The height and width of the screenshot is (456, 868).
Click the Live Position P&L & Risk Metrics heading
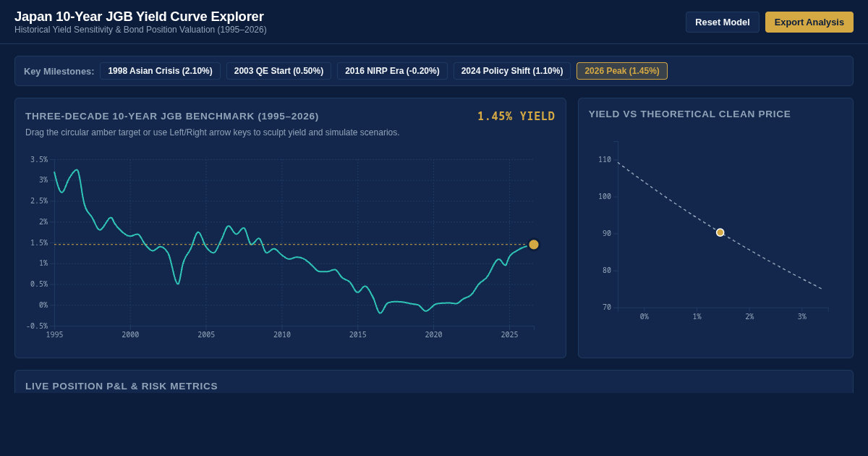(x=122, y=386)
